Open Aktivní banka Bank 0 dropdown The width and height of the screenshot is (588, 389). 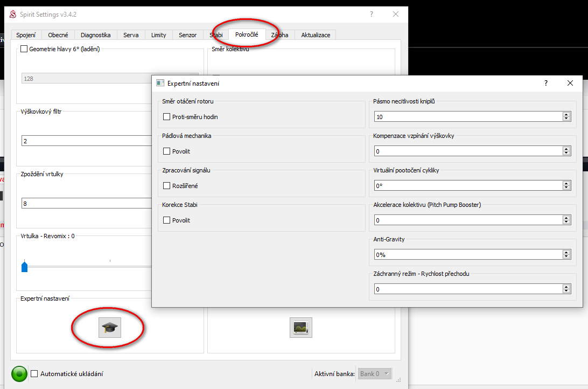(375, 374)
